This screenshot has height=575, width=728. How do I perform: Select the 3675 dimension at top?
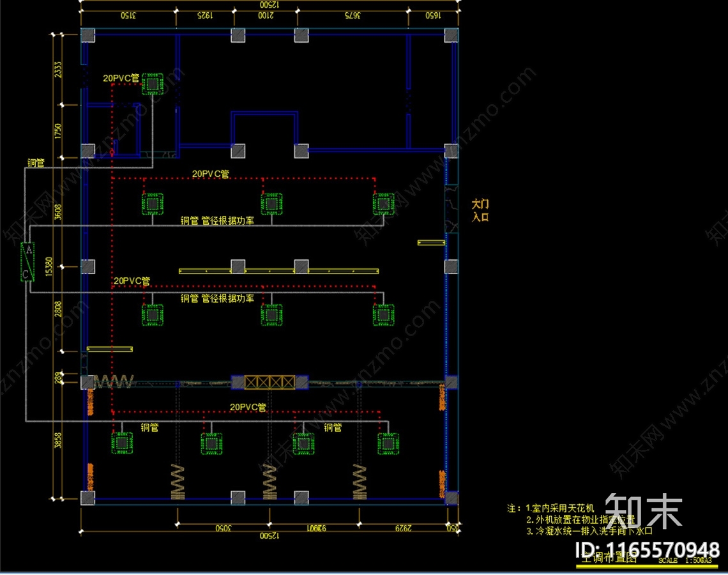(353, 15)
